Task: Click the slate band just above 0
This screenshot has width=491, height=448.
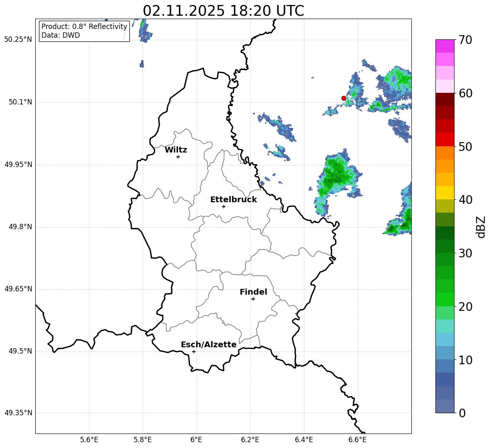Action: point(445,407)
